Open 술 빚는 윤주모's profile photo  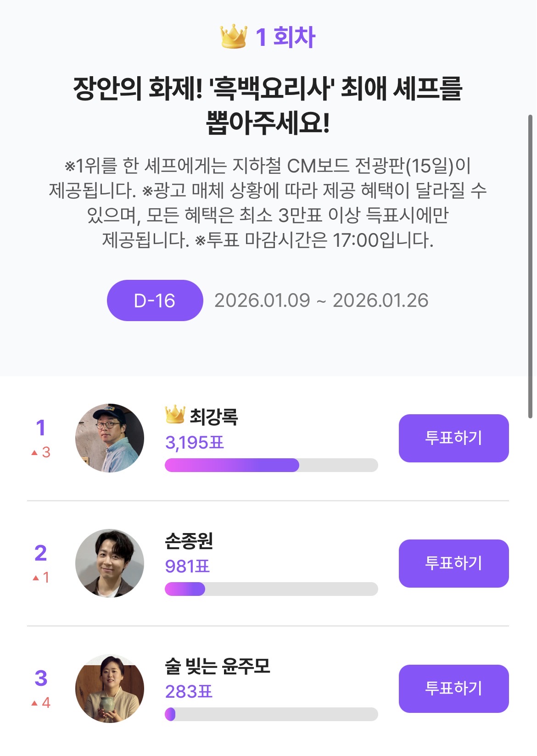[x=110, y=689]
